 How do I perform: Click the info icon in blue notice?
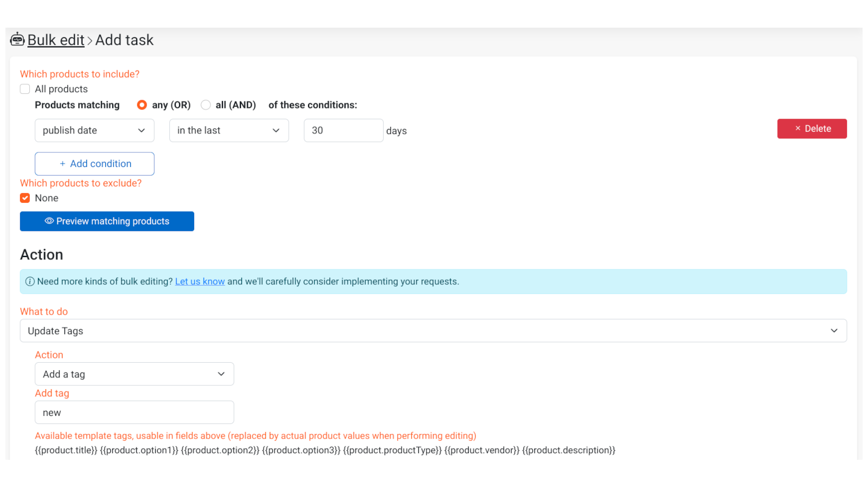30,281
